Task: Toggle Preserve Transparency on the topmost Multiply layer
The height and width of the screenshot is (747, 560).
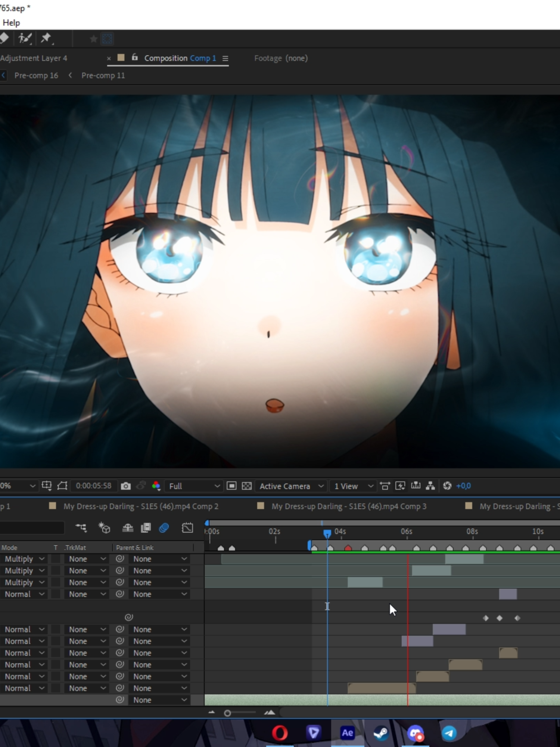Action: (56, 559)
